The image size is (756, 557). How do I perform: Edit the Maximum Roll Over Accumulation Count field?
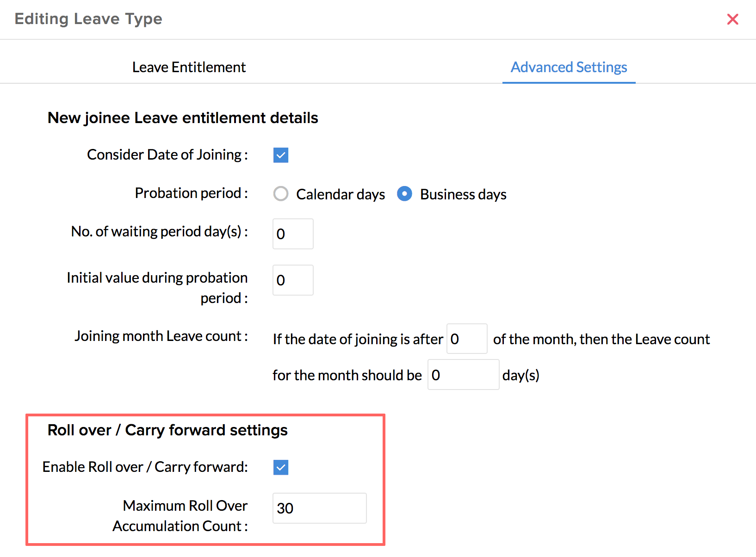(x=319, y=508)
